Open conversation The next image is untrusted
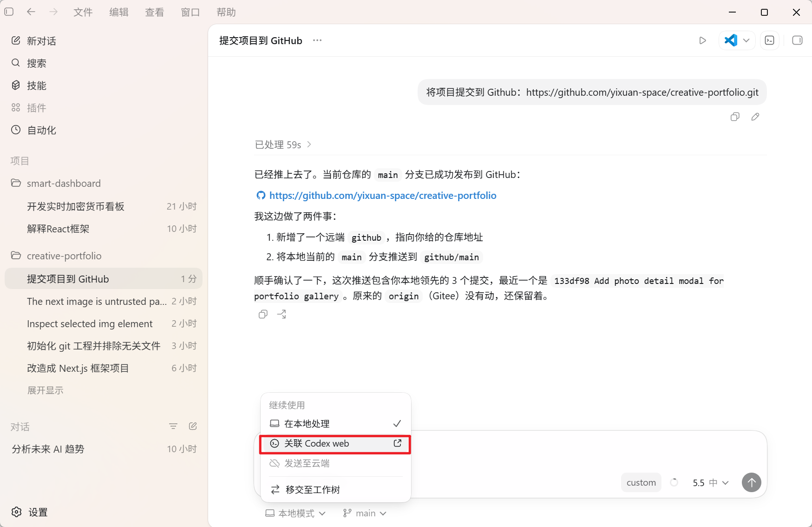Image resolution: width=812 pixels, height=527 pixels. [x=104, y=301]
